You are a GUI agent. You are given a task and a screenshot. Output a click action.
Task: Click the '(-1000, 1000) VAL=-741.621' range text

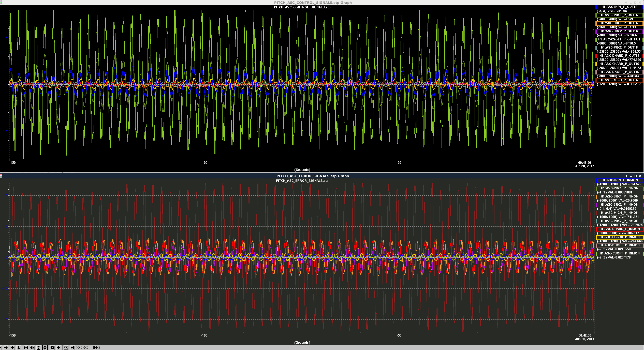pos(618,217)
